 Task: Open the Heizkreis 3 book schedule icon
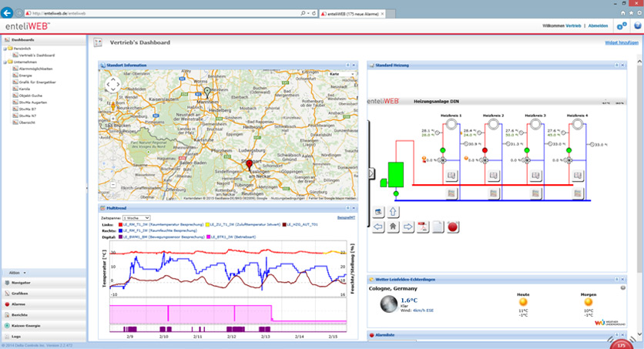pos(535,176)
